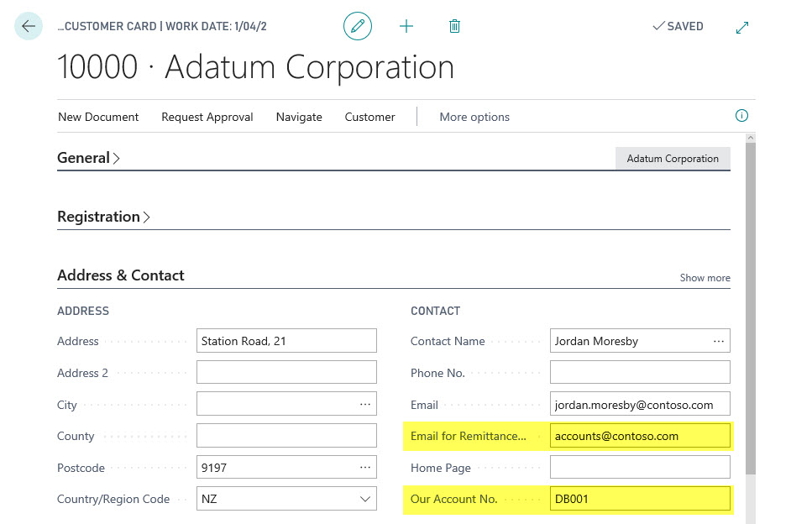This screenshot has height=524, width=812.
Task: Click ellipsis in Contact Name field
Action: (718, 341)
